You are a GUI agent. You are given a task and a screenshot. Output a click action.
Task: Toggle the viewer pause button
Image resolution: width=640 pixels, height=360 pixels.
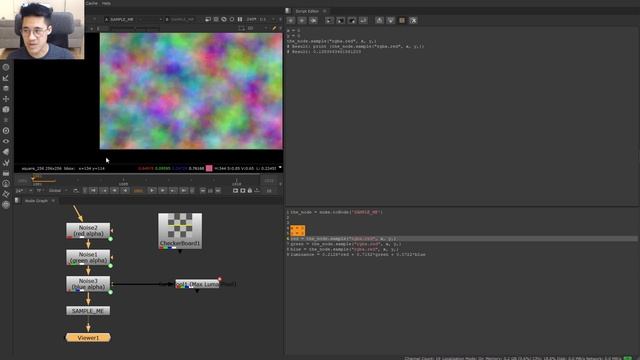coord(240,19)
